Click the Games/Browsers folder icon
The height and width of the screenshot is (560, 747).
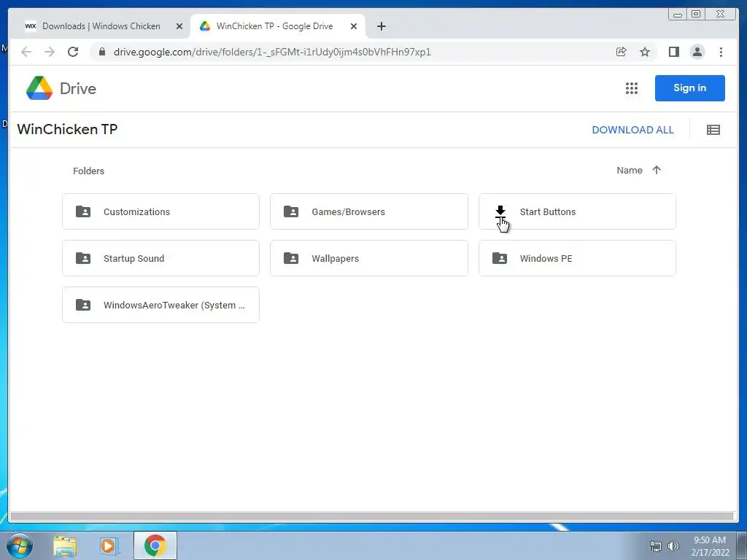tap(291, 211)
